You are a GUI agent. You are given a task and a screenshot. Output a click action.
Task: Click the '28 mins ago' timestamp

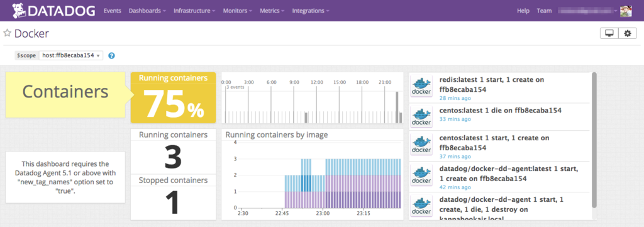click(455, 99)
